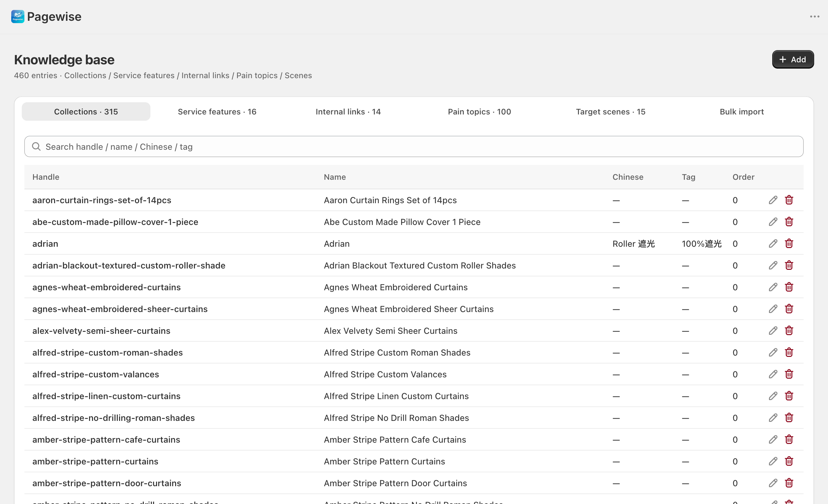The height and width of the screenshot is (504, 828).
Task: Edit the abe-custom-made-pillow-cover-1-piece entry
Action: (x=773, y=222)
